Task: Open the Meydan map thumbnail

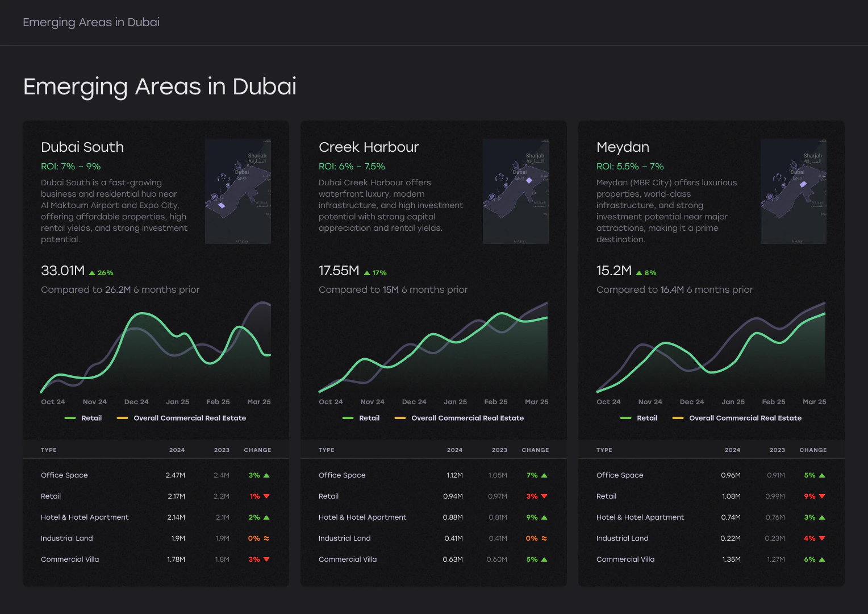Action: coord(794,192)
